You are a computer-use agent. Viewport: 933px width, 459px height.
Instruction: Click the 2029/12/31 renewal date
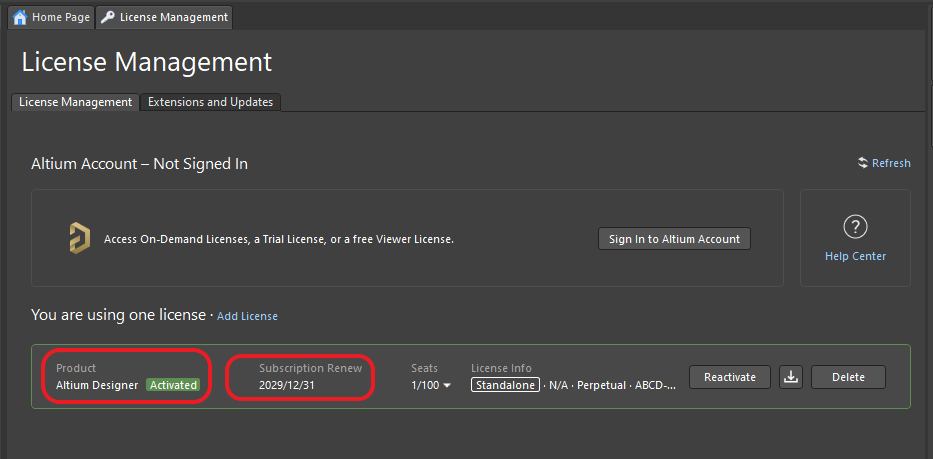click(x=287, y=385)
